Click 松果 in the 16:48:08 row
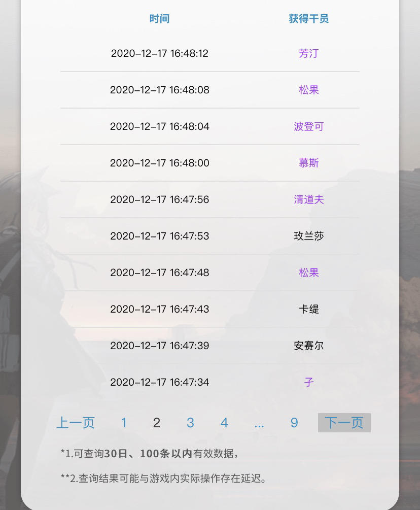Image resolution: width=420 pixels, height=510 pixels. click(308, 90)
